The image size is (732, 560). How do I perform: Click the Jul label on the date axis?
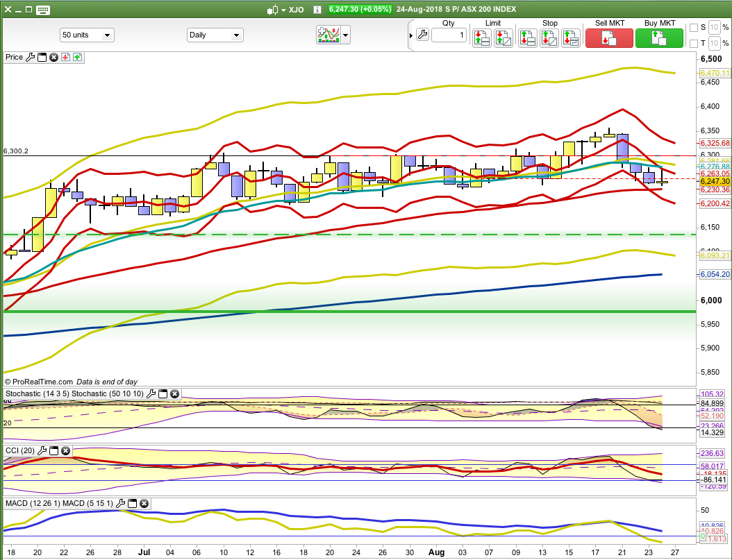(x=144, y=552)
